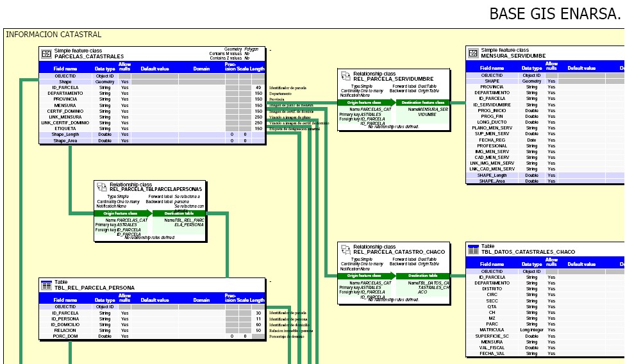This screenshot has height=364, width=625.
Task: Click the length value 49 for ID_PARCELA
Action: (x=259, y=88)
